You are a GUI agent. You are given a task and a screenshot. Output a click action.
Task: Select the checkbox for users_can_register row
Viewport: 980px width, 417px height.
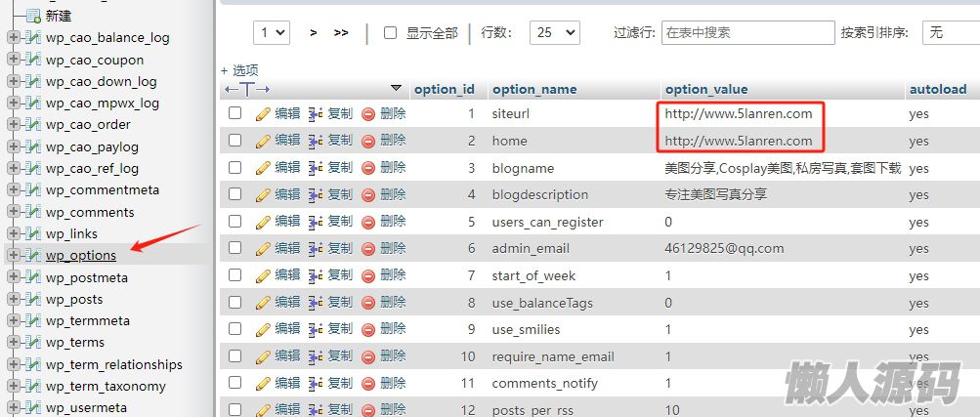(235, 221)
